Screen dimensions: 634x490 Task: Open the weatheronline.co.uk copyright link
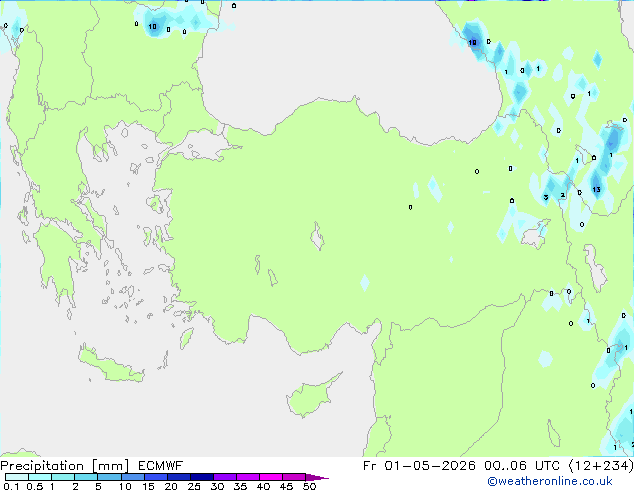click(550, 481)
